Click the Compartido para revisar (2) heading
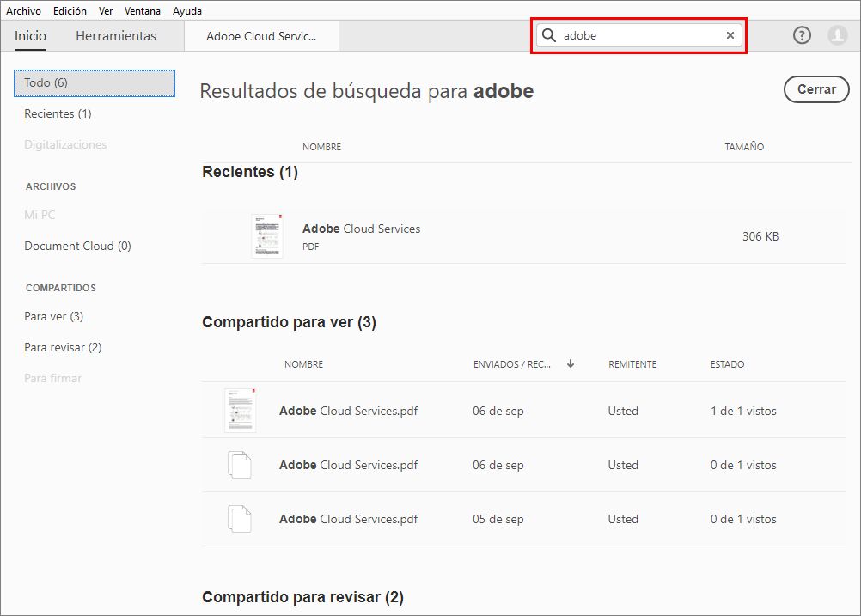The image size is (861, 616). 302,597
